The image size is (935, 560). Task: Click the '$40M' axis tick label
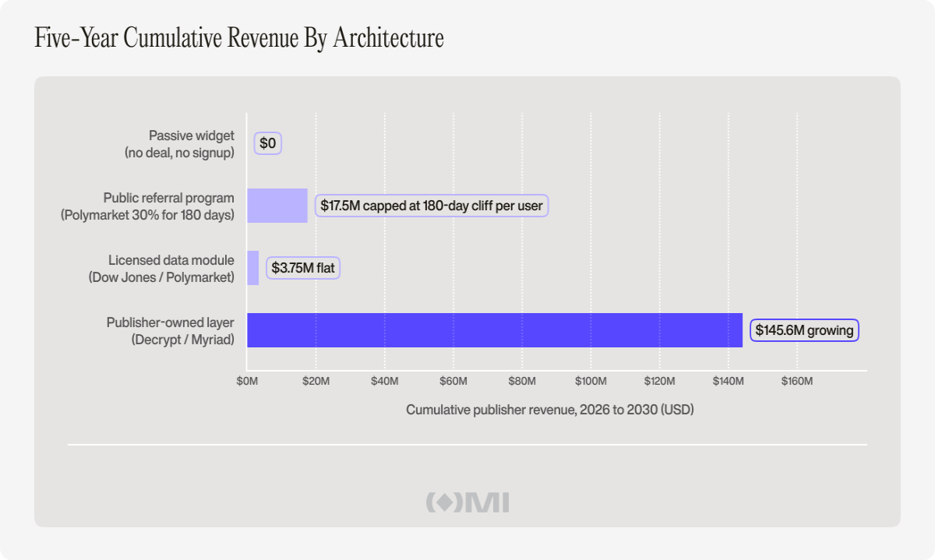[x=384, y=381]
